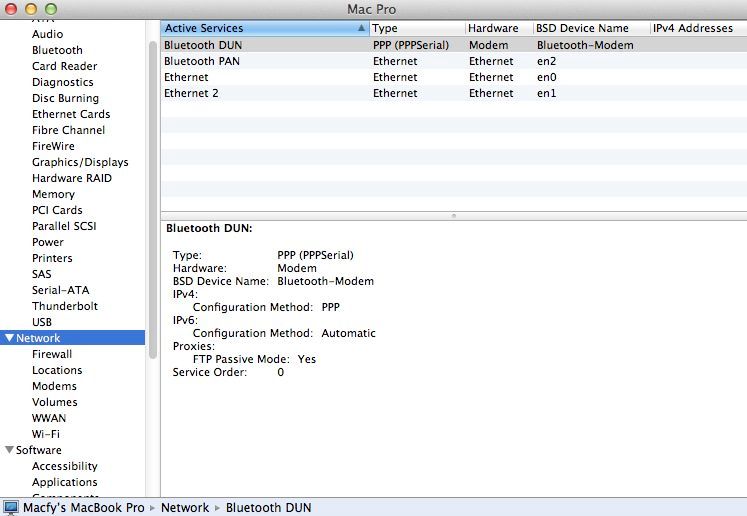Select Locations under Network

point(57,370)
